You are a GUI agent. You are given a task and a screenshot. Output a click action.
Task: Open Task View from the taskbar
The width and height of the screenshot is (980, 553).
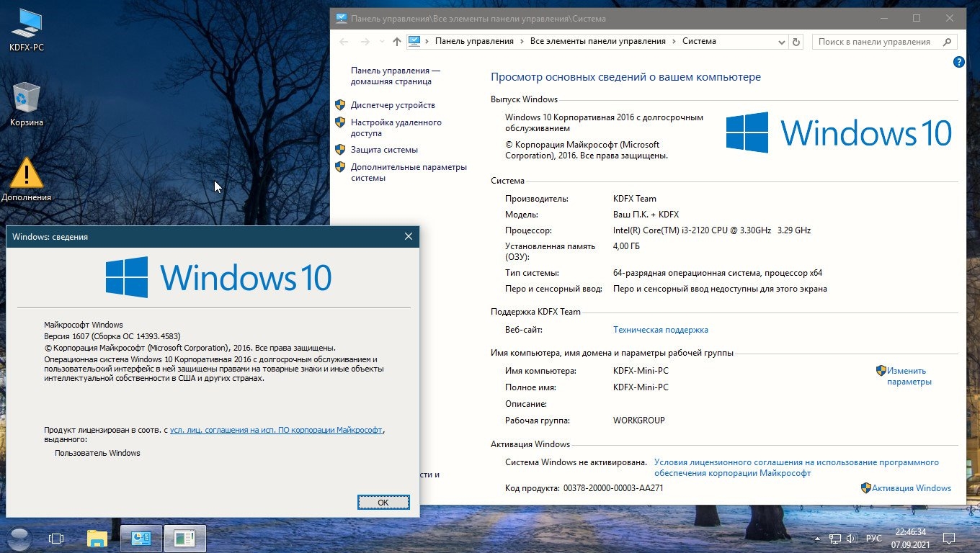56,538
